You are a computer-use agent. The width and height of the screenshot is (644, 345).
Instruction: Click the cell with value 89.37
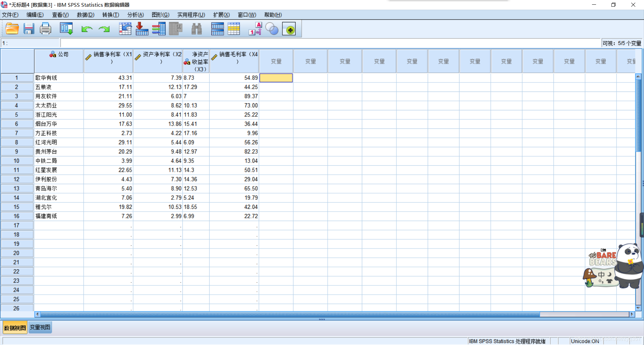(x=234, y=96)
